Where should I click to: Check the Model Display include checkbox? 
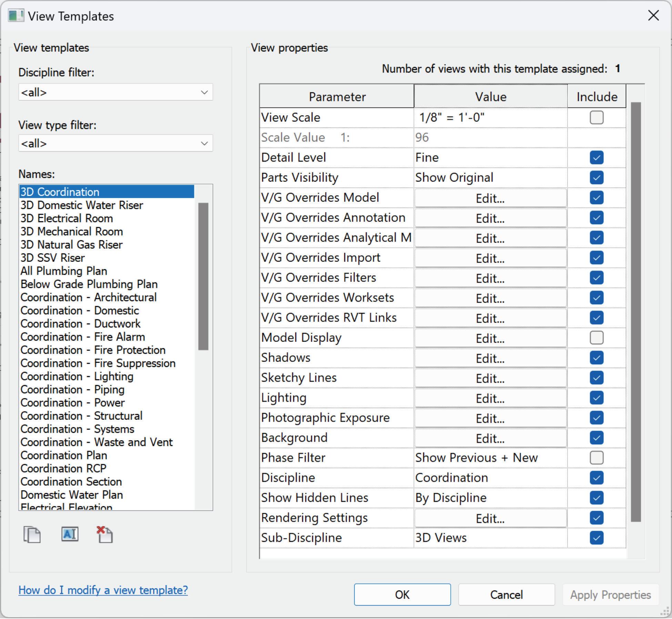coord(596,338)
